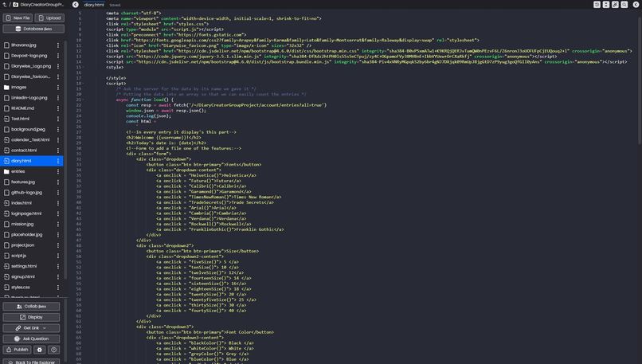This screenshot has width=642, height=364.
Task: Place cursor on line 21 load function
Action: click(x=144, y=100)
